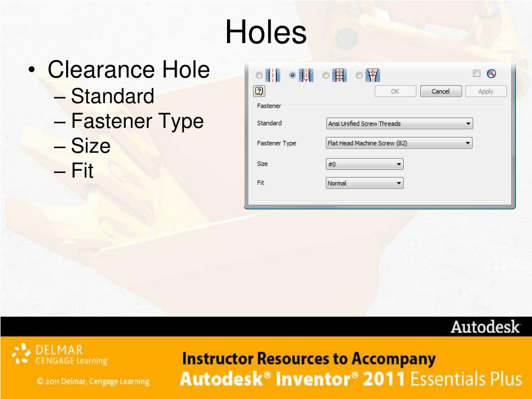
Task: Click the taper tapped hole illustration icon
Action: [x=373, y=75]
